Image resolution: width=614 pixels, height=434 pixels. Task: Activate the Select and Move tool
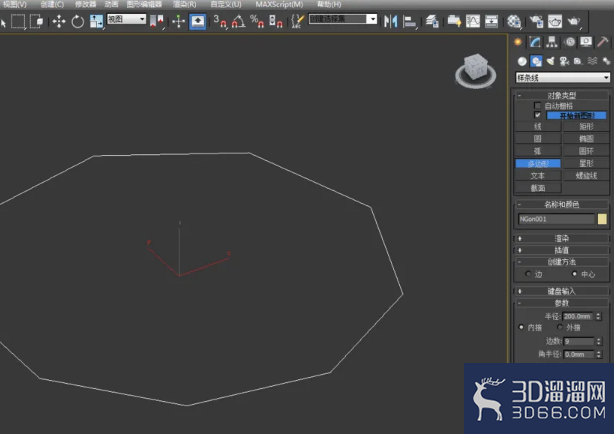click(59, 21)
